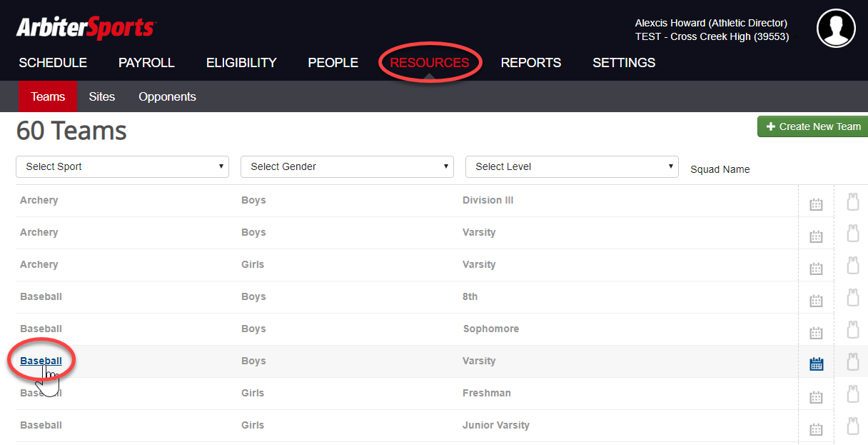Expand the Select Sport dropdown

[122, 166]
